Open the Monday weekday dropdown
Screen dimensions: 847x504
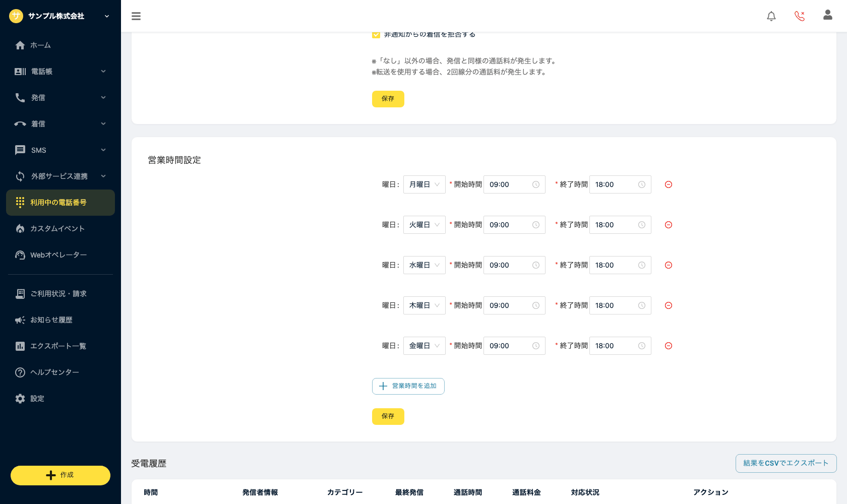click(x=425, y=184)
